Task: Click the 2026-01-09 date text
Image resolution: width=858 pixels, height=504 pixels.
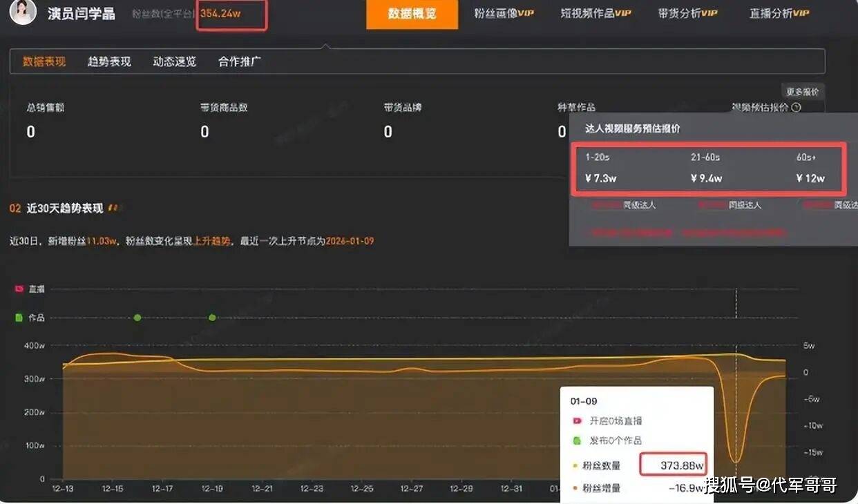Action: point(350,241)
